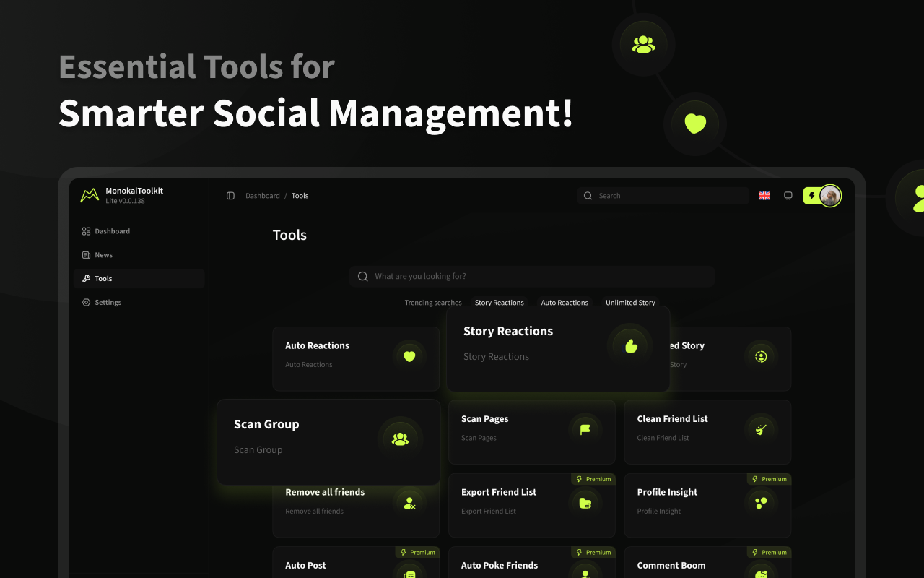Open the Auto Post tool card title

[x=305, y=566]
